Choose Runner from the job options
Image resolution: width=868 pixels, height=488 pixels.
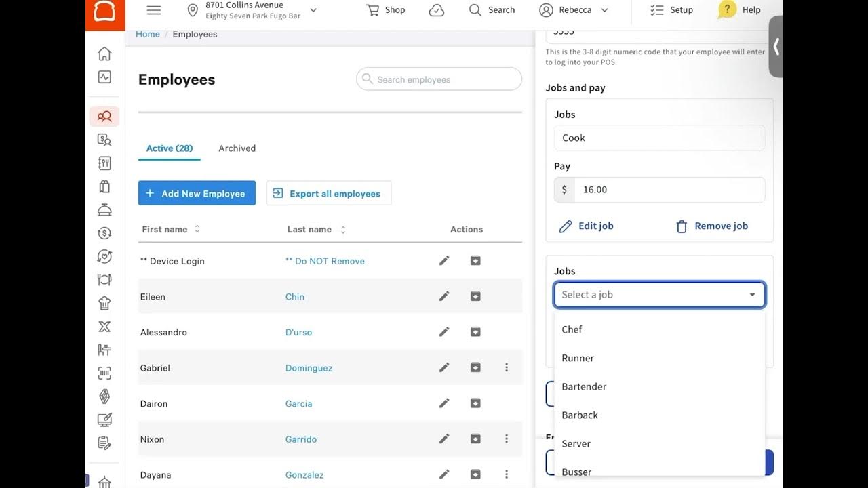(578, 358)
